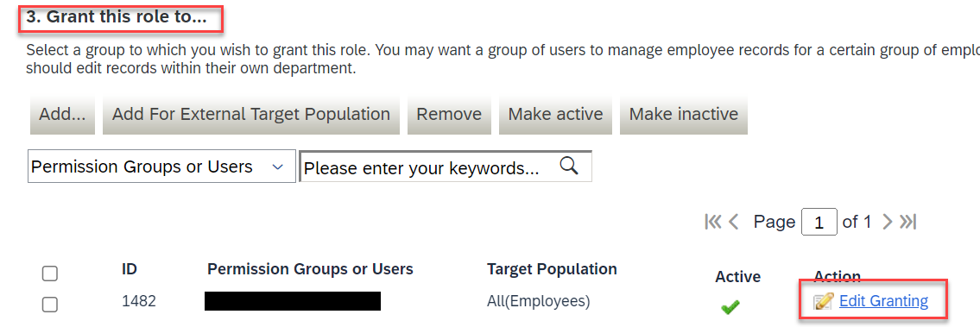This screenshot has height=327, width=980.
Task: Click Add For External Target Population
Action: (251, 115)
